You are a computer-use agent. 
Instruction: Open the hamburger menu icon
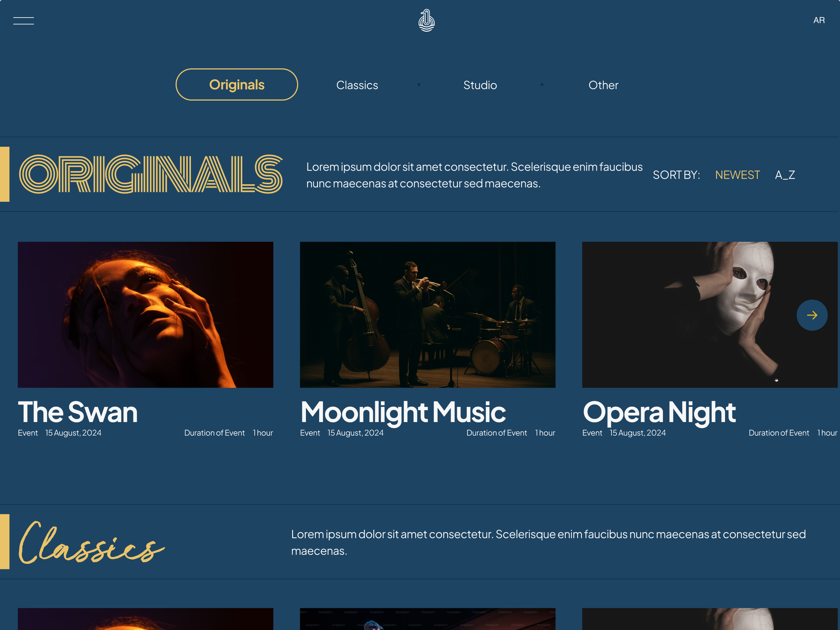click(x=24, y=21)
